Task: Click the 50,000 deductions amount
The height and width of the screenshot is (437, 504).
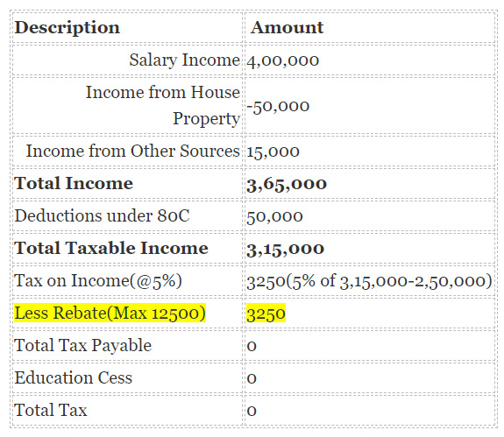Action: pos(274,216)
